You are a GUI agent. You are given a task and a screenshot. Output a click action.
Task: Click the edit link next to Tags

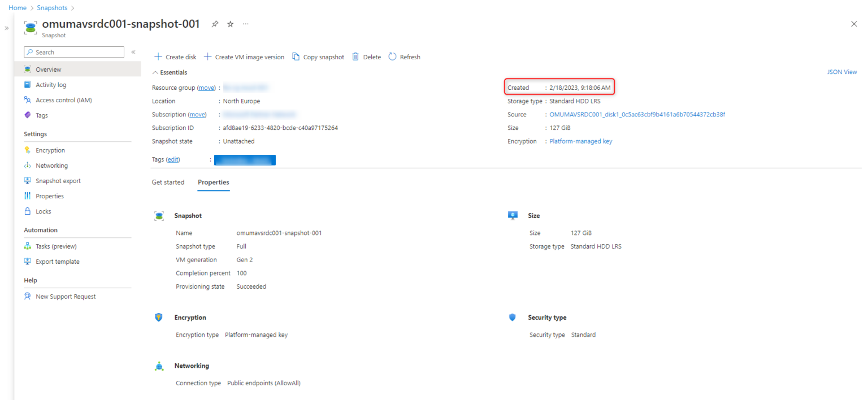coord(173,160)
